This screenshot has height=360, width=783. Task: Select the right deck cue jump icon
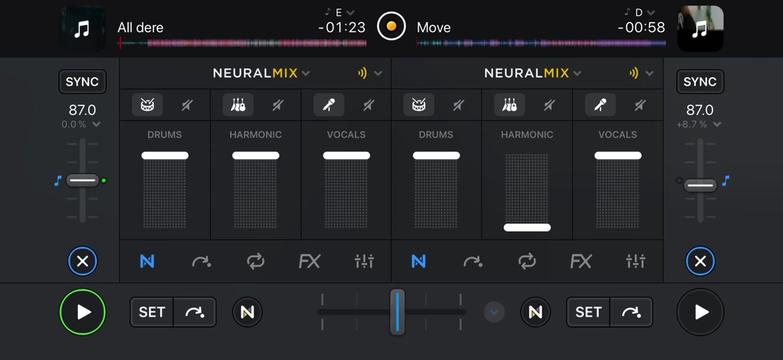(x=472, y=261)
